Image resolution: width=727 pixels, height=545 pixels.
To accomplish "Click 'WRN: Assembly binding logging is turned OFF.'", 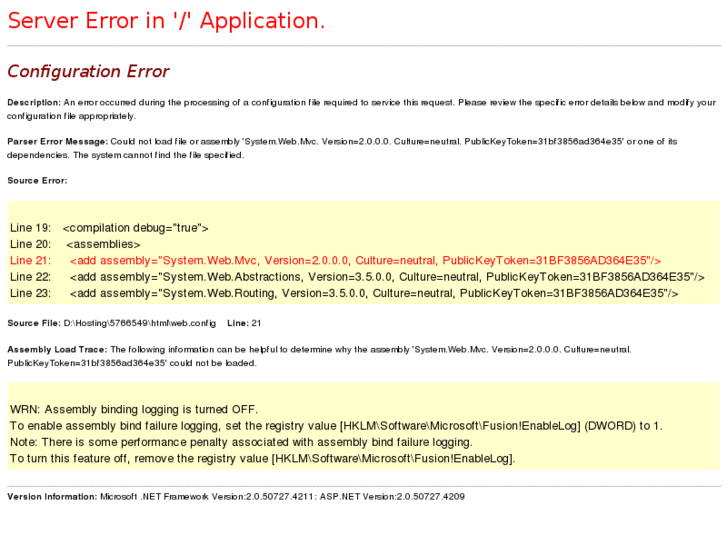I will point(134,410).
